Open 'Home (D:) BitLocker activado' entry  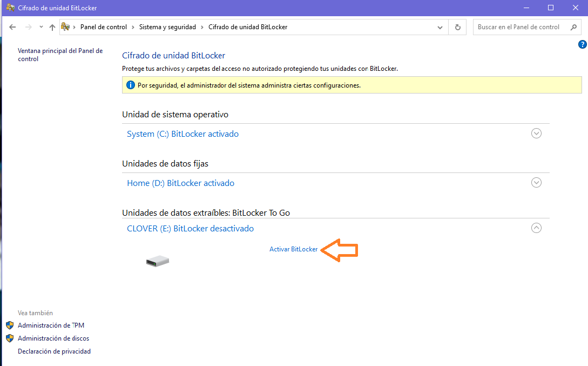tap(181, 183)
